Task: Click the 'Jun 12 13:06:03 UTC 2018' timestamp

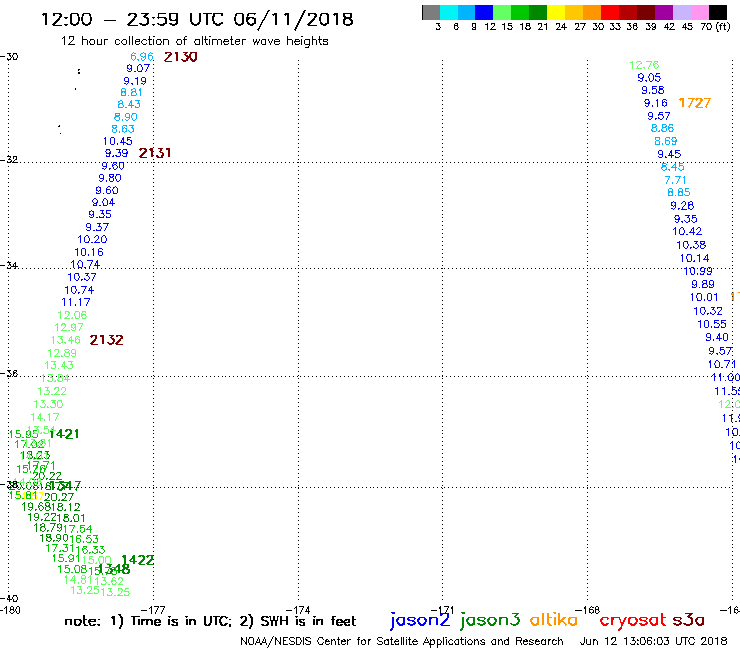Action: coord(654,641)
